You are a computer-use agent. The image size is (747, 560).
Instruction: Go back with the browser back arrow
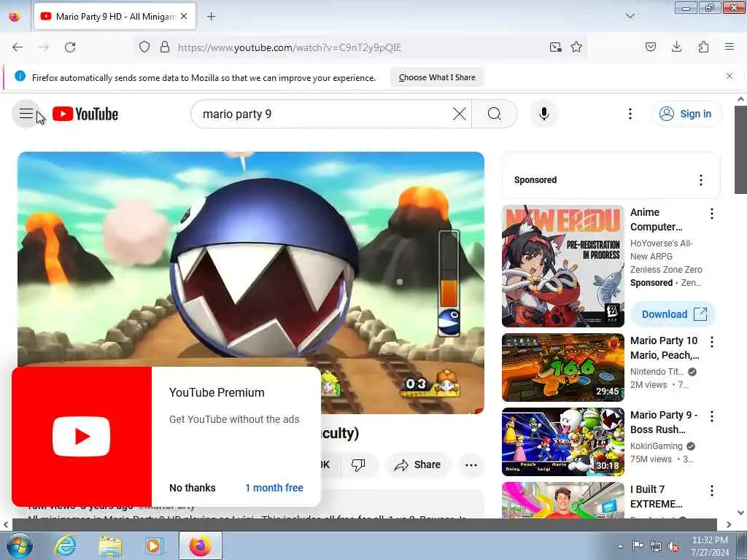click(18, 47)
